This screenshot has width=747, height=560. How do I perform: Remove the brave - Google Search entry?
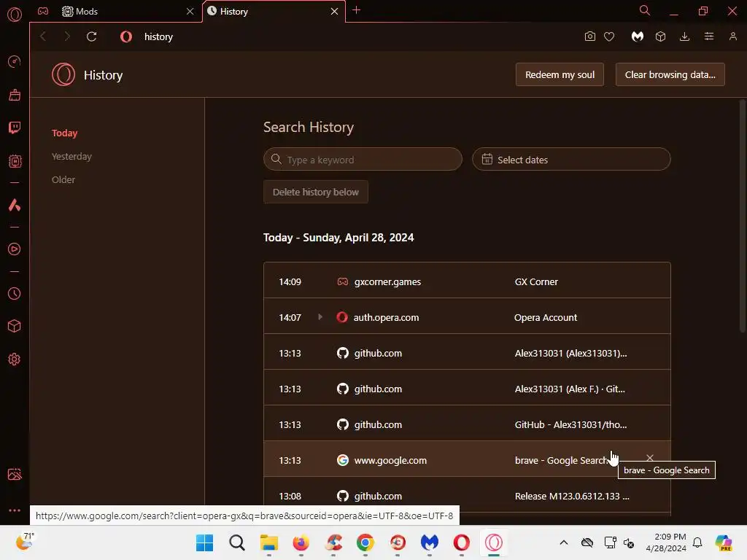click(650, 458)
